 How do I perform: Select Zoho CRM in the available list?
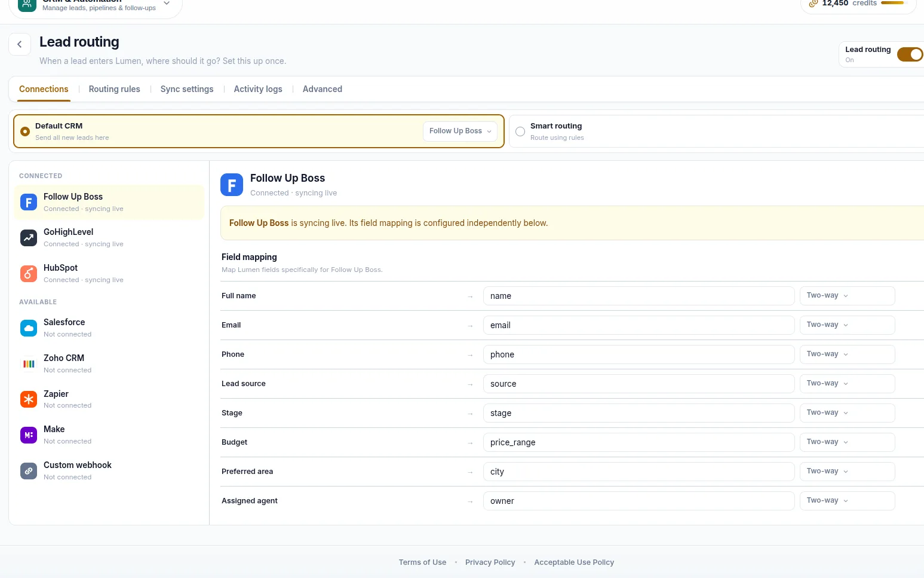point(109,364)
